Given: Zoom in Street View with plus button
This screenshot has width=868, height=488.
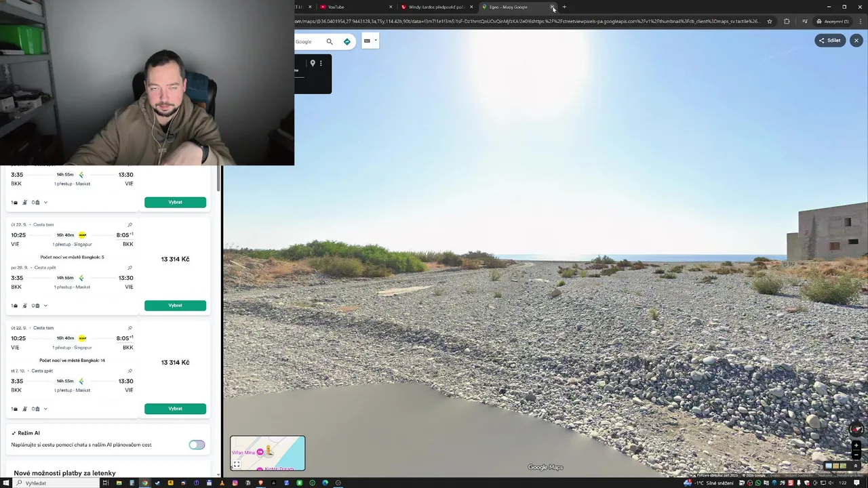Looking at the screenshot, I should [856, 445].
